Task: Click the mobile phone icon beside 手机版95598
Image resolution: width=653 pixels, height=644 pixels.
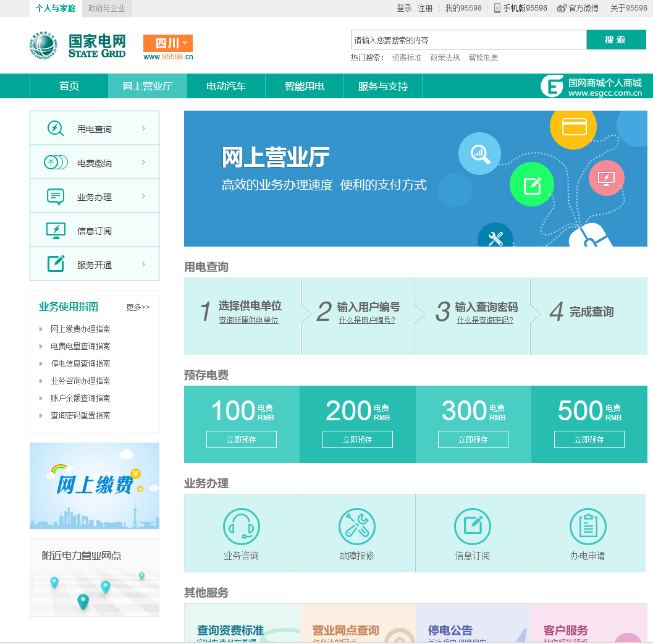Action: click(497, 8)
